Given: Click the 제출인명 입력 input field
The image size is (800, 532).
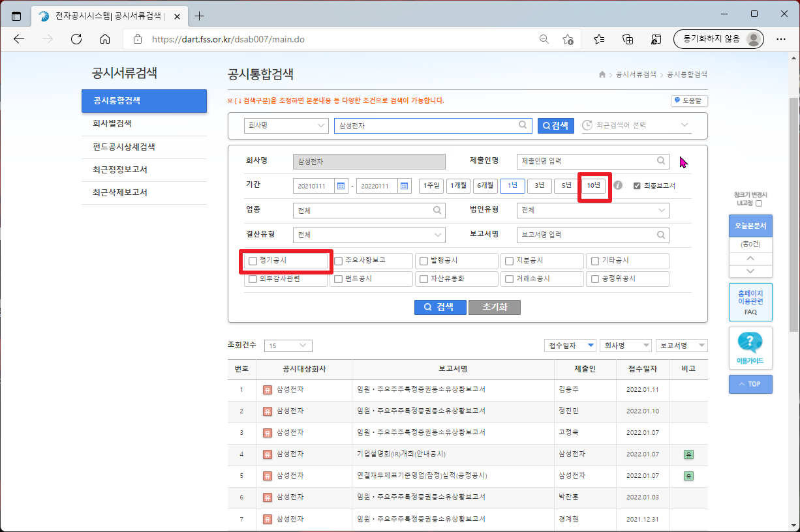Looking at the screenshot, I should (x=592, y=160).
